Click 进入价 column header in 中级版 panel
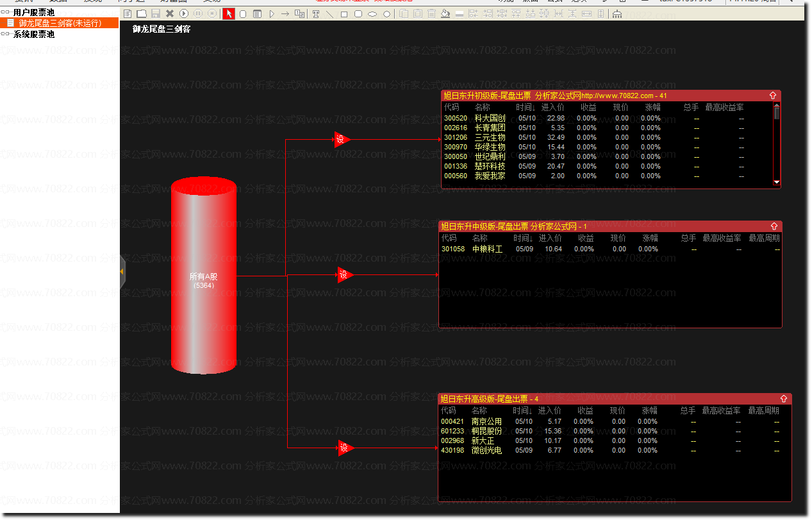812x520 pixels. (550, 239)
